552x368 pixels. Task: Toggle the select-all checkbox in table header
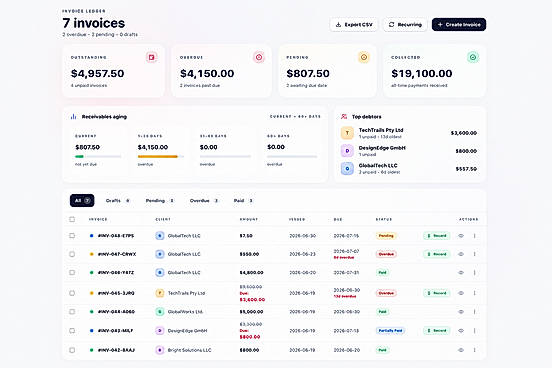72,219
